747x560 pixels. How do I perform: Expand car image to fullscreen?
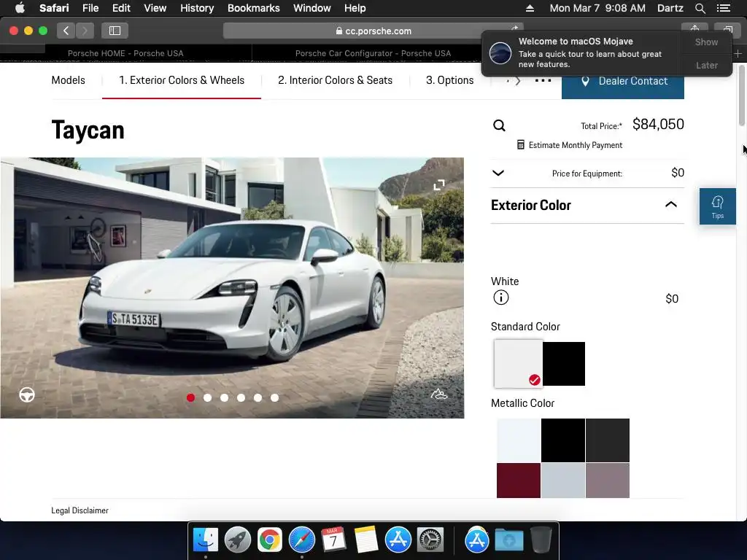click(x=438, y=184)
